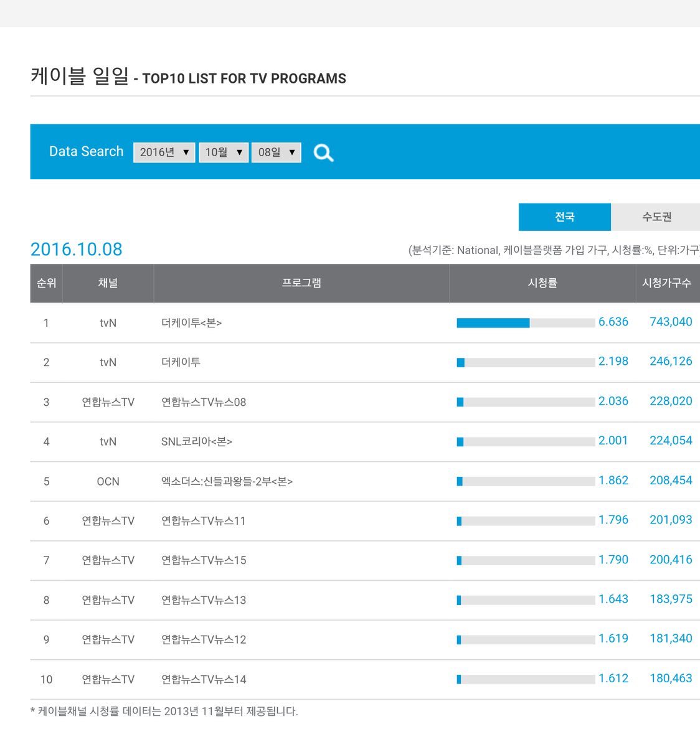The image size is (700, 747).
Task: Click the rating bar for SNL코리아<본>
Action: (x=526, y=441)
